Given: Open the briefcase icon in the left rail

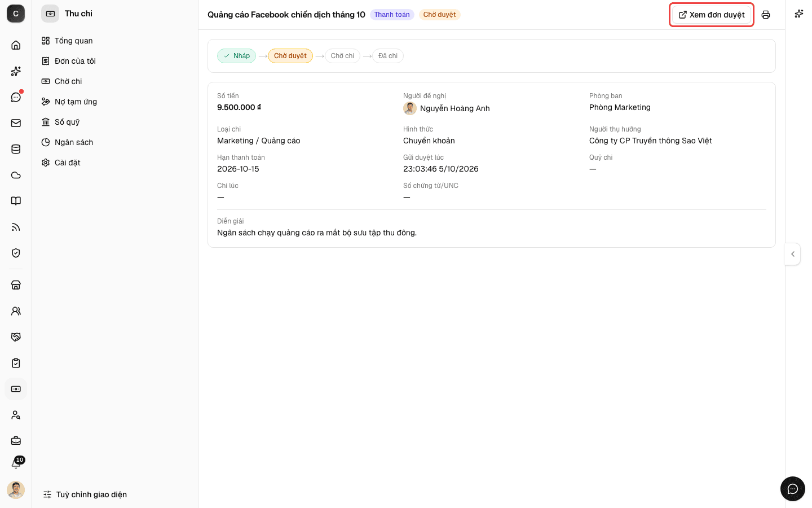Looking at the screenshot, I should (16, 441).
